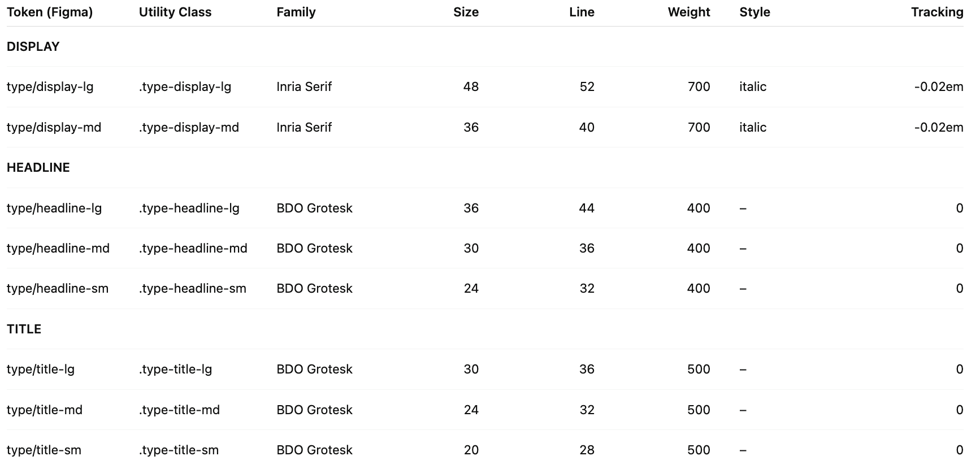Click the .type-display-md utility class
The width and height of the screenshot is (980, 469).
pos(189,128)
